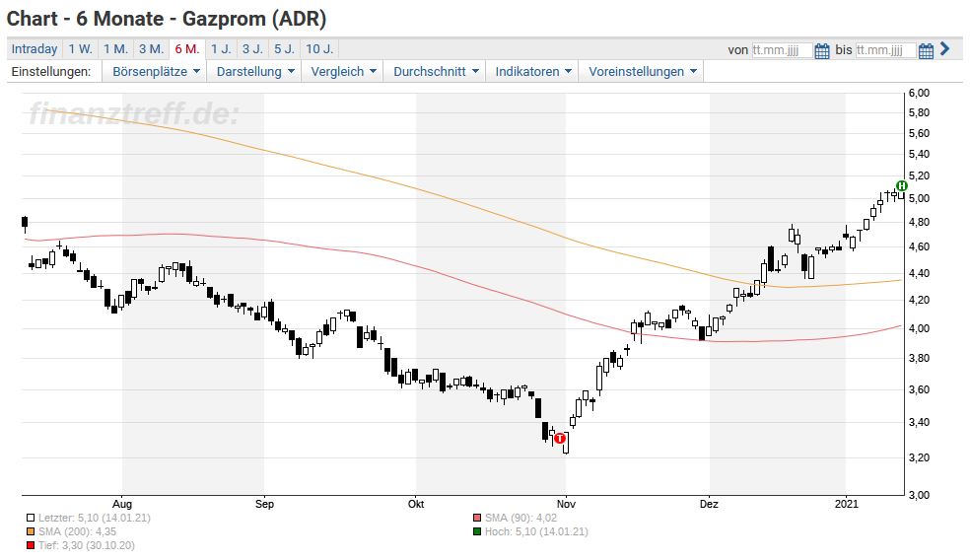Viewport: 971px width, 560px height.
Task: Select the 10 J. time range tab
Action: [x=319, y=49]
